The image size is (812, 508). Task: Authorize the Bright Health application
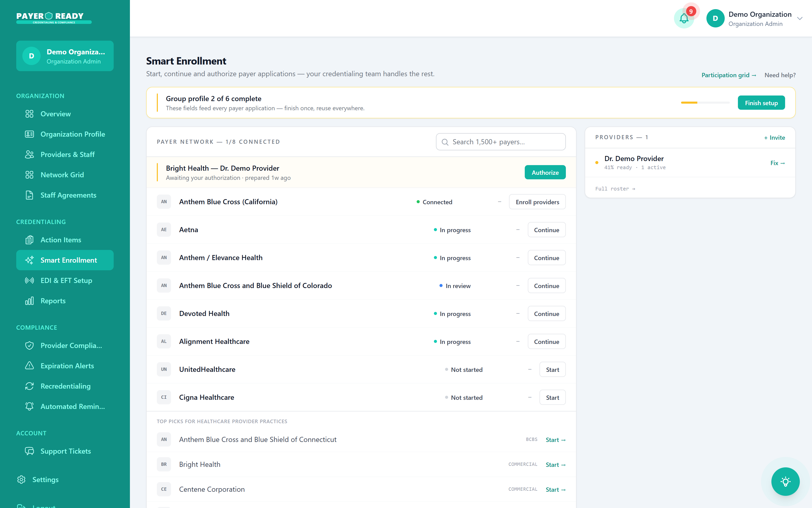tap(545, 172)
